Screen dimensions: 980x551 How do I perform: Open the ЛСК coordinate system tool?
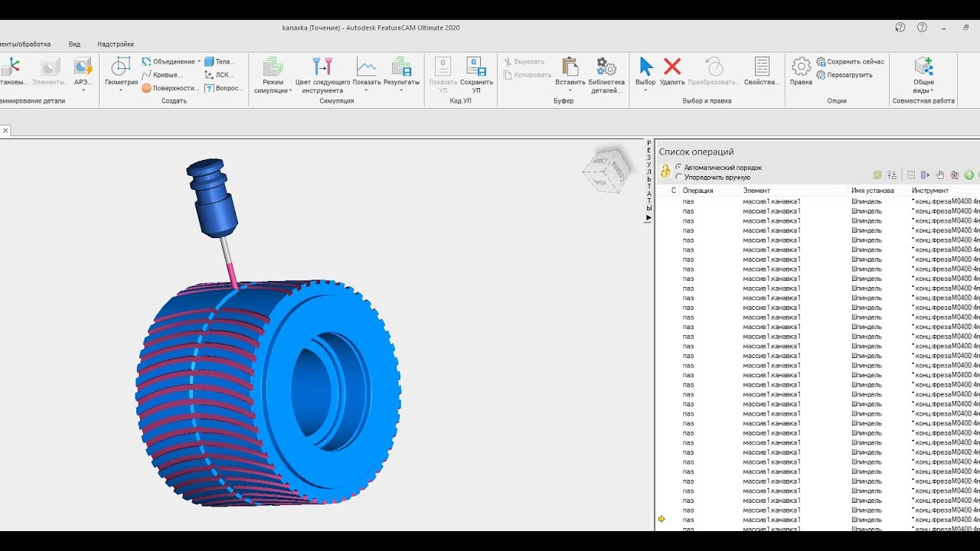coord(220,75)
